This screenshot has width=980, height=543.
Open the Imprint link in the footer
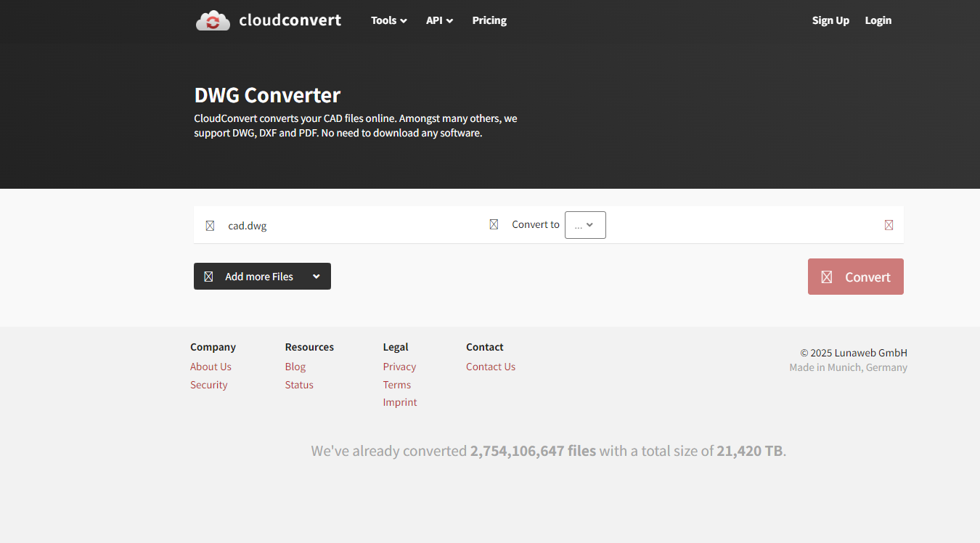click(400, 402)
